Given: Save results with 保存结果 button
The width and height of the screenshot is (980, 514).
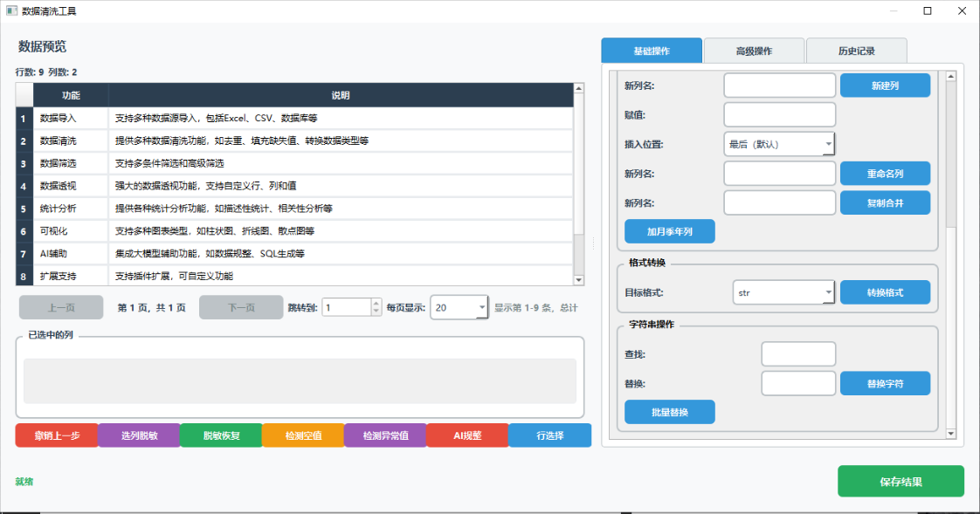Looking at the screenshot, I should pos(901,482).
